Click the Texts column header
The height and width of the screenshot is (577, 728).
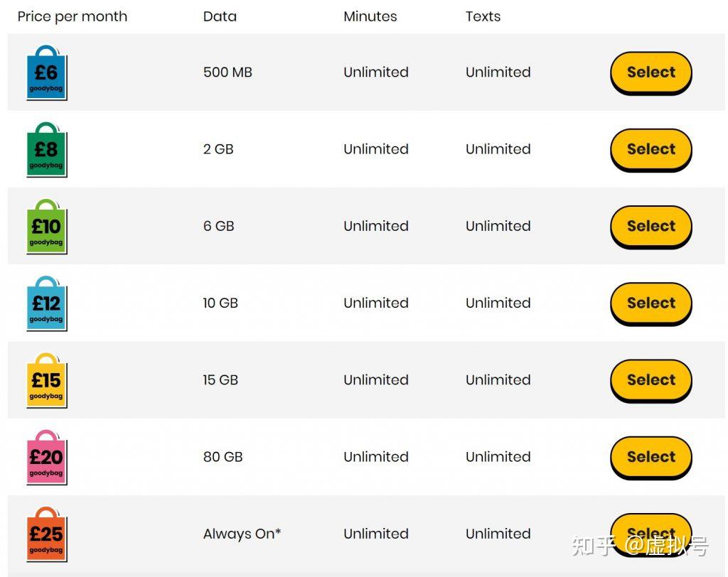[483, 16]
